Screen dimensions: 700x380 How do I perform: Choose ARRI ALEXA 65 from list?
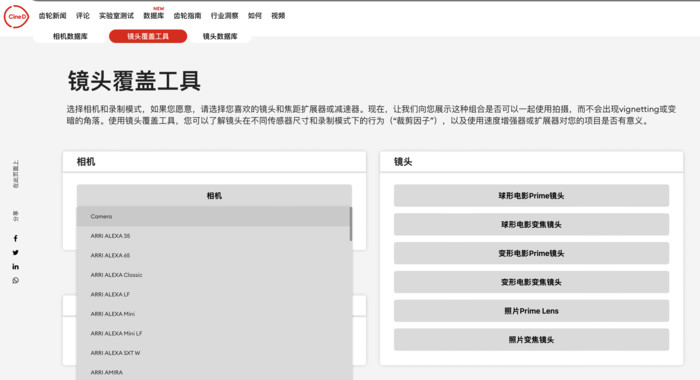(213, 255)
